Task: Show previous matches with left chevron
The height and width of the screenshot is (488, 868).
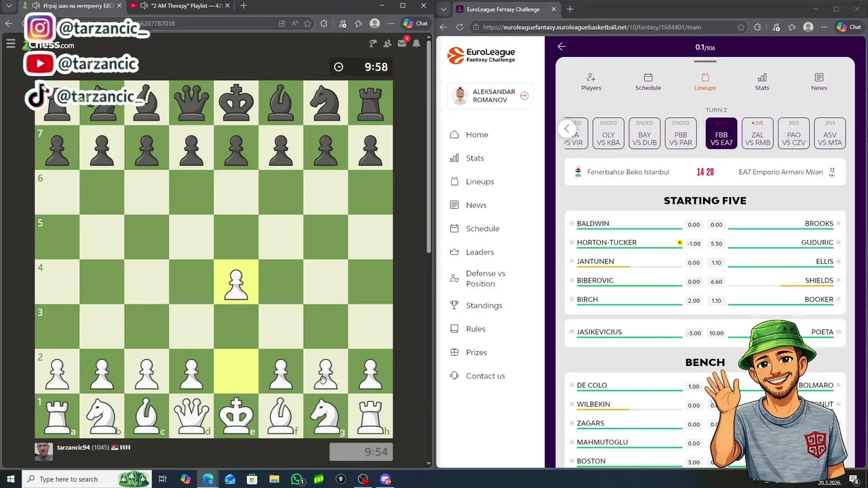Action: tap(567, 129)
